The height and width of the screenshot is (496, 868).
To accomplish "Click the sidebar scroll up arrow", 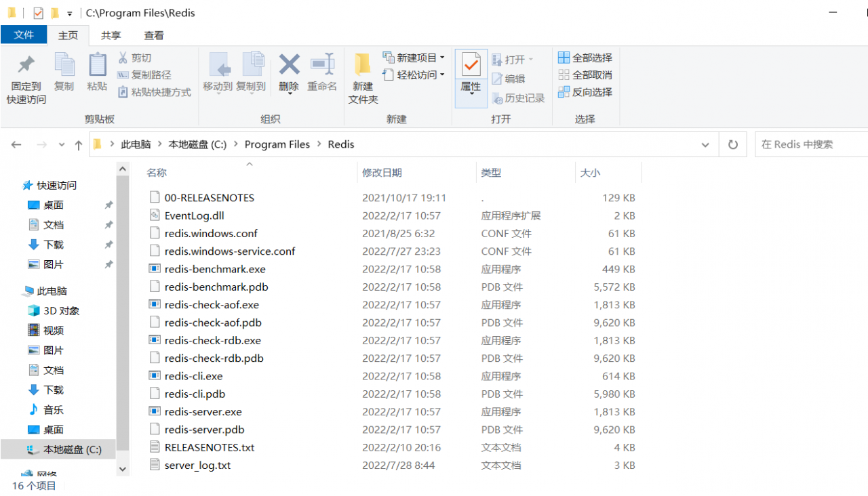I will click(122, 169).
